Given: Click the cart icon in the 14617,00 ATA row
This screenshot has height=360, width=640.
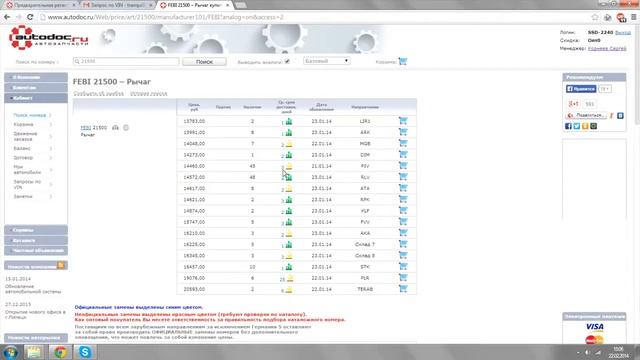Looking at the screenshot, I should [x=403, y=188].
